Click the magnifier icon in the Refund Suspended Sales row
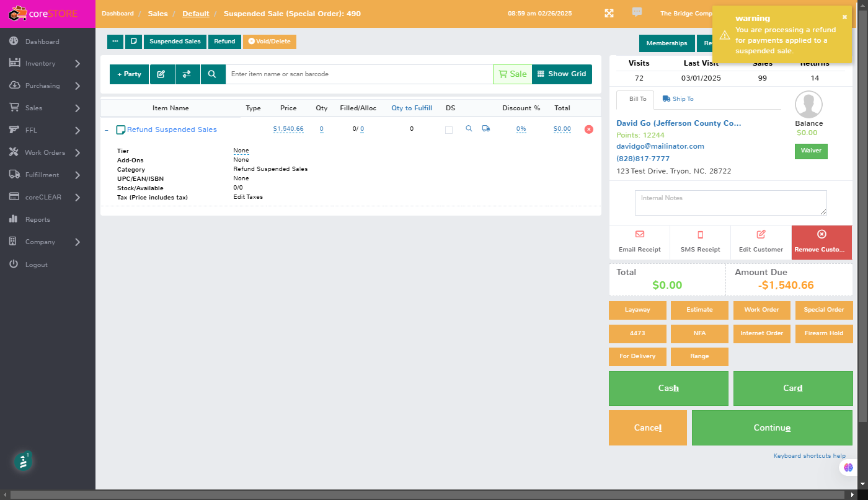Image resolution: width=868 pixels, height=500 pixels. click(x=469, y=129)
